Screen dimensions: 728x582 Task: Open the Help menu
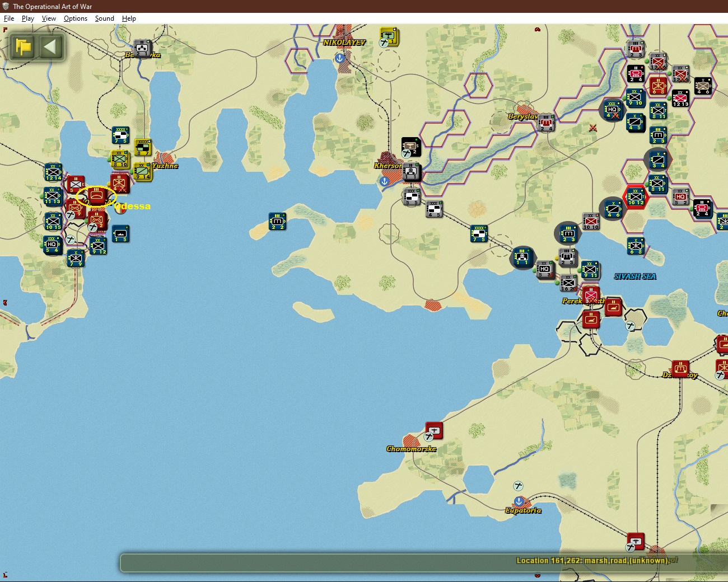point(129,18)
